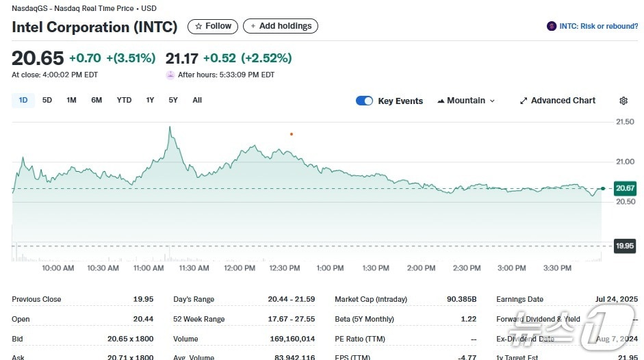Open INTC: Risk or rebound link

tap(598, 26)
